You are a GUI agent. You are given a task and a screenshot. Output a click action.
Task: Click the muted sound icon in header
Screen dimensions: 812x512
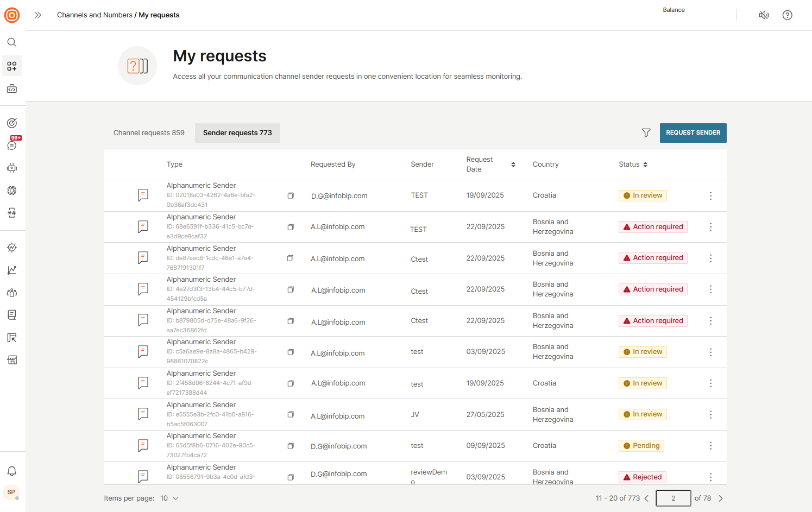[764, 15]
